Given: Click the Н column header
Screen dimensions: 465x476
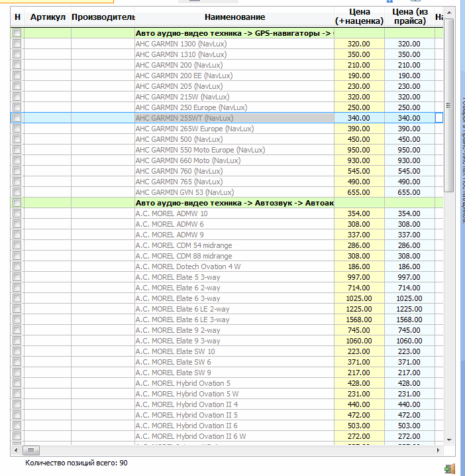Looking at the screenshot, I should (17, 17).
